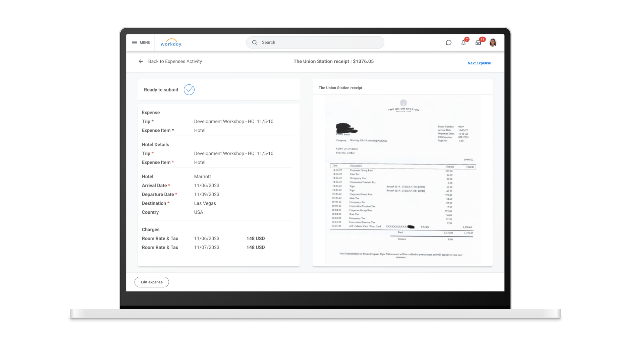Click Arrival Date 11/06/2023
The width and height of the screenshot is (644, 342).
click(x=207, y=186)
